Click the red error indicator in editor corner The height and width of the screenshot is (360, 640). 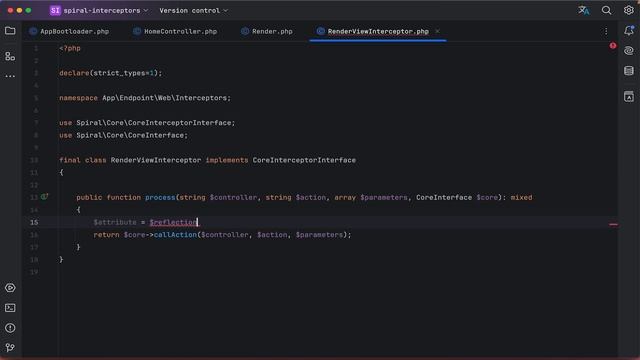click(613, 46)
